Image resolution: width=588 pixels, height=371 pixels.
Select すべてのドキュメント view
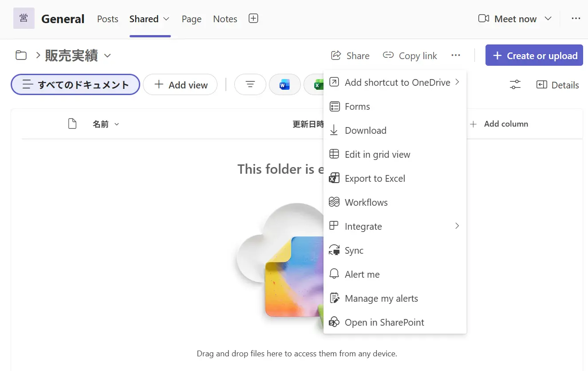click(75, 84)
